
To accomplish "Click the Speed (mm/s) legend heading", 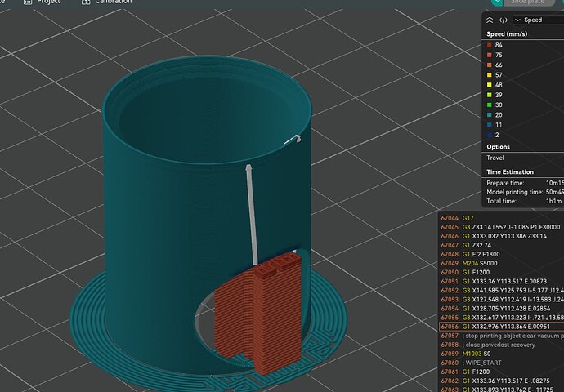I will (x=507, y=34).
